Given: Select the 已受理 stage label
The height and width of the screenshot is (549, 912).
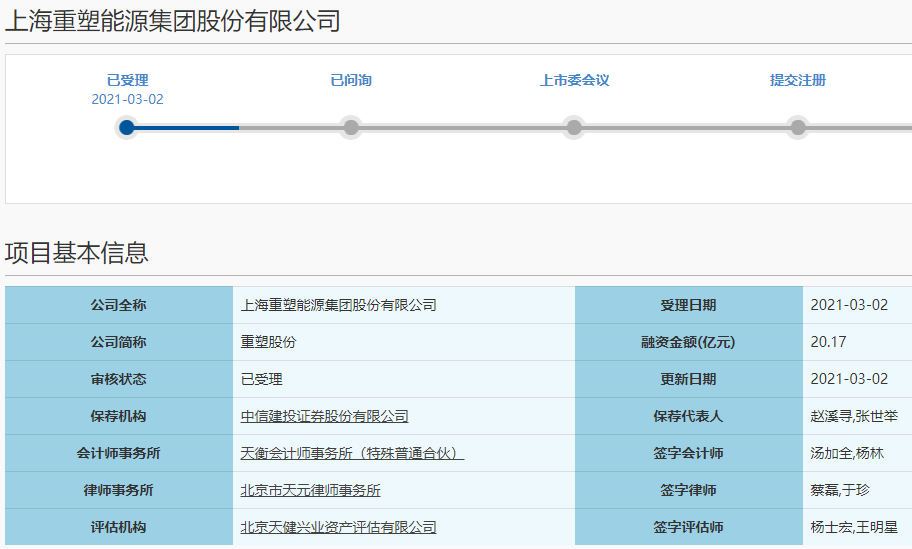Looking at the screenshot, I should (x=127, y=80).
